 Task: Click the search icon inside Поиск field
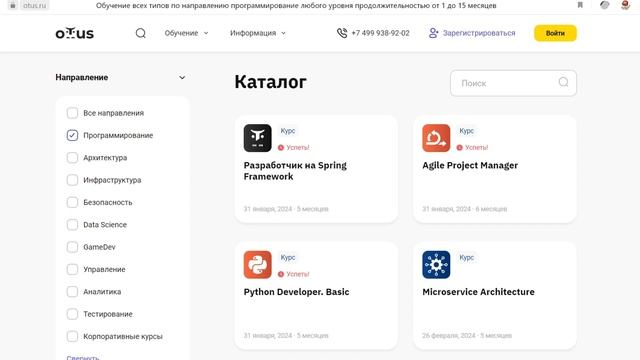[x=563, y=82]
